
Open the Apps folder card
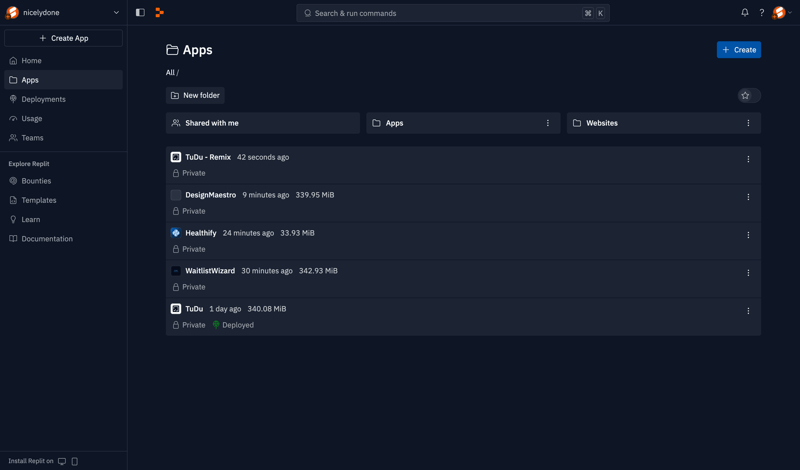tap(463, 123)
